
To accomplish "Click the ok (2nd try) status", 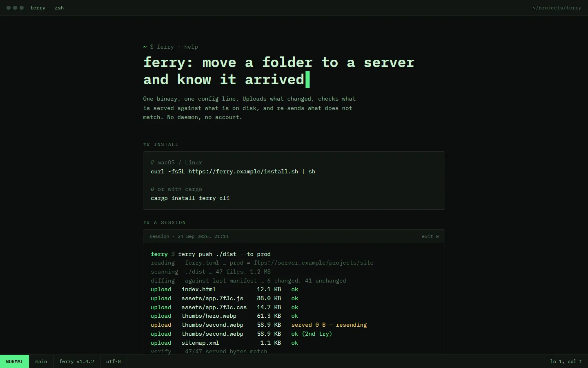I will pyautogui.click(x=312, y=334).
